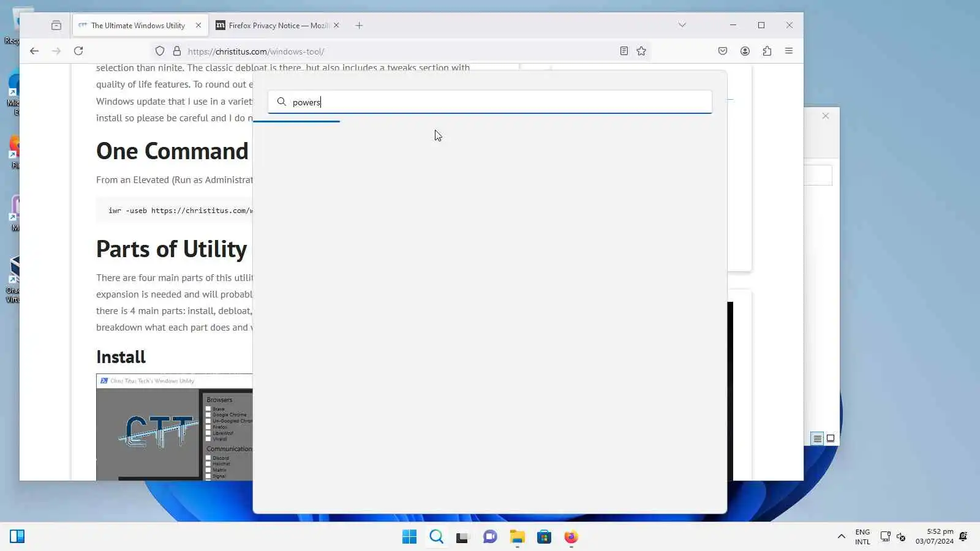The height and width of the screenshot is (551, 980).
Task: Reload the current page
Action: pos(78,51)
